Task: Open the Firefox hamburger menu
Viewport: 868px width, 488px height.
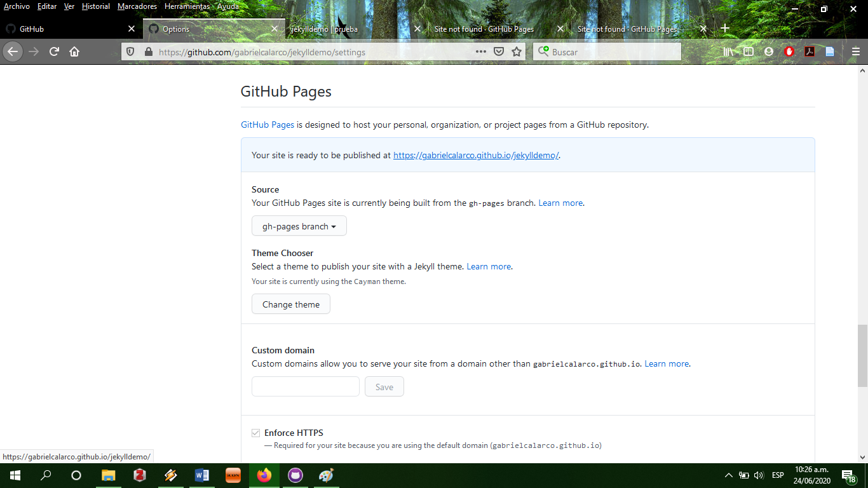Action: [856, 51]
